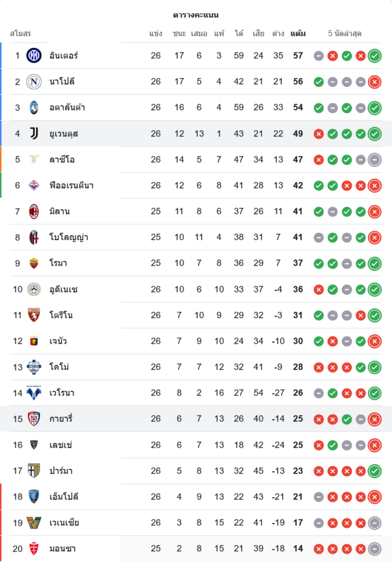The height and width of the screenshot is (569, 392).
Task: Click the Cagliari club crest icon
Action: click(34, 419)
